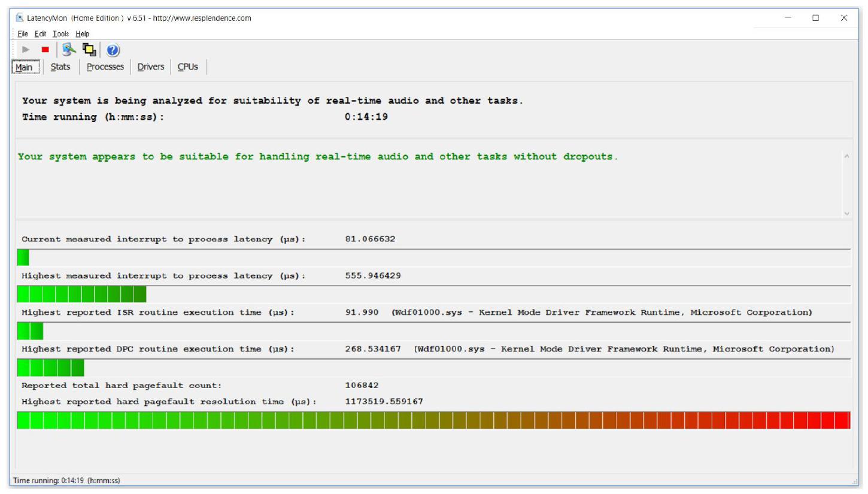Maximize the LatencyMon window
Image resolution: width=868 pixels, height=494 pixels.
click(815, 18)
